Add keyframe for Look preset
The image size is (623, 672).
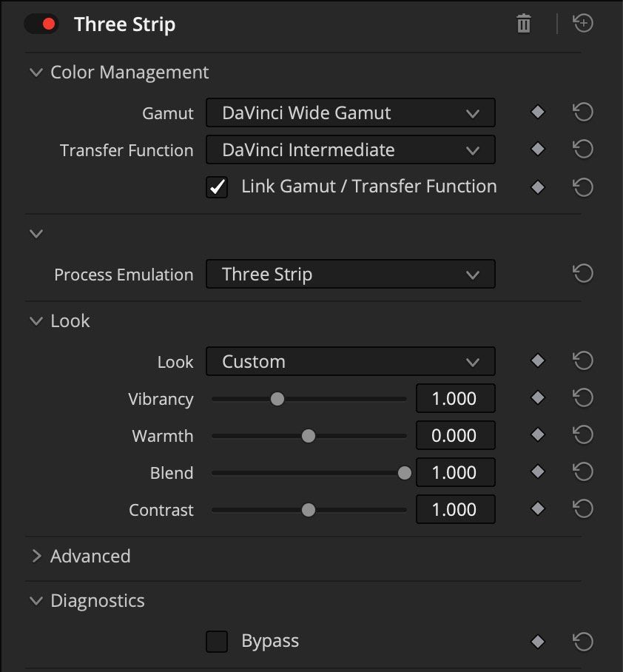(538, 360)
